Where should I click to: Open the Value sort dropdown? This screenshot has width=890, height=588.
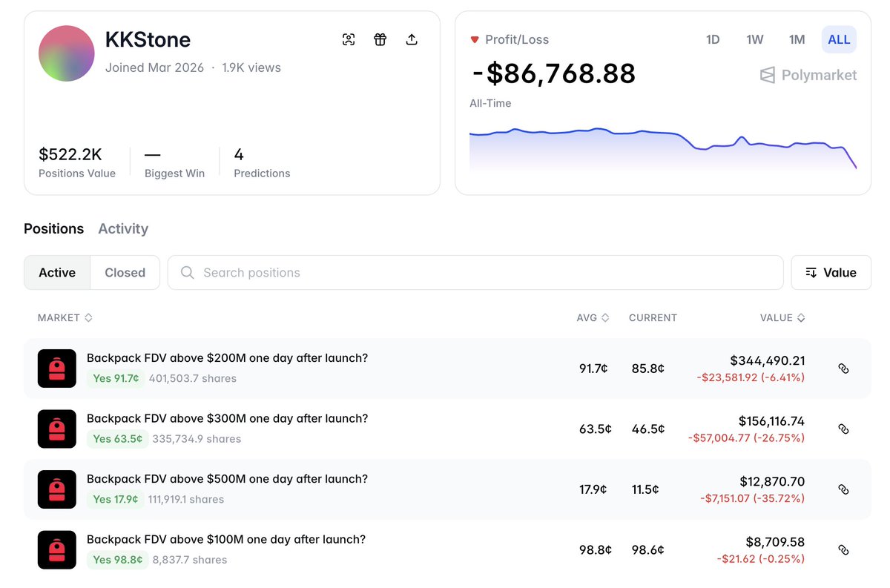tap(831, 273)
